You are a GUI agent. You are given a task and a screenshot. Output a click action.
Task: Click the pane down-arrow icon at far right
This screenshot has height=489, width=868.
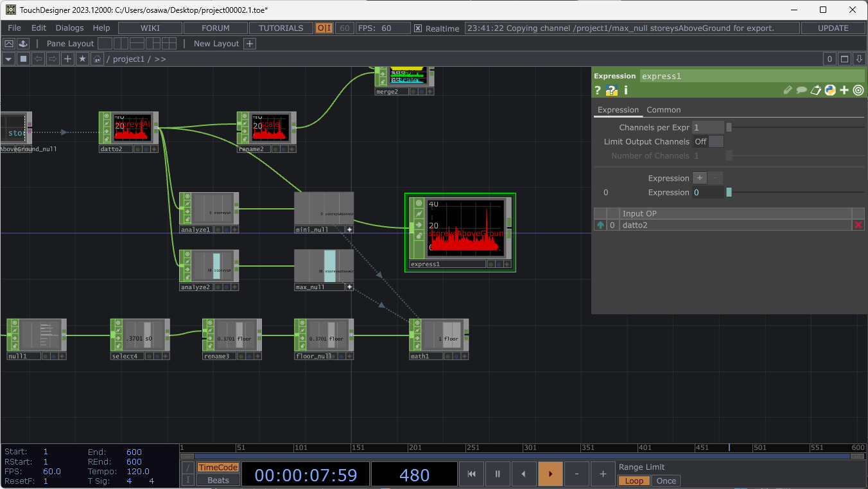pos(859,59)
